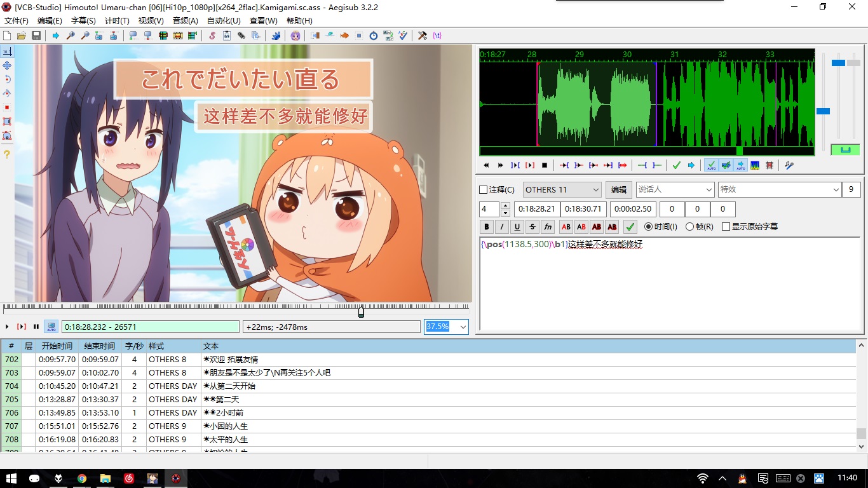Viewport: 868px width, 488px height.
Task: Commit audio changes with green checkmark
Action: click(676, 165)
